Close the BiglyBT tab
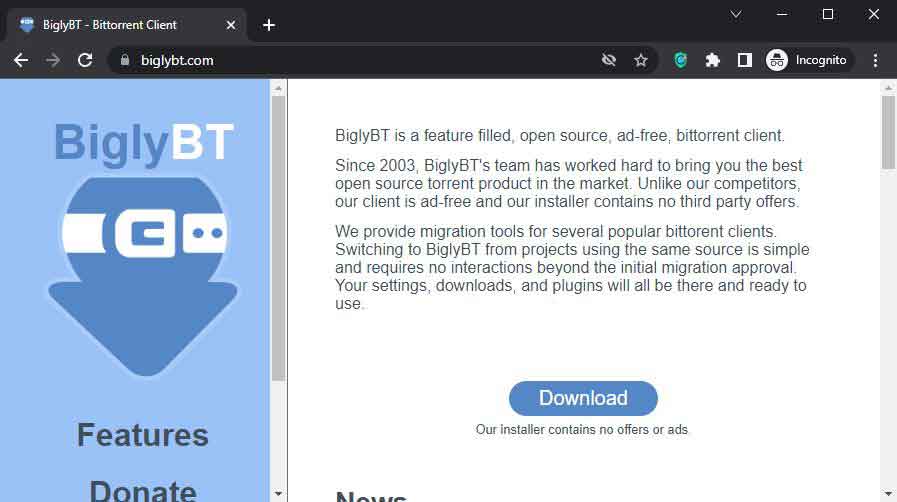This screenshot has width=897, height=502. click(233, 25)
